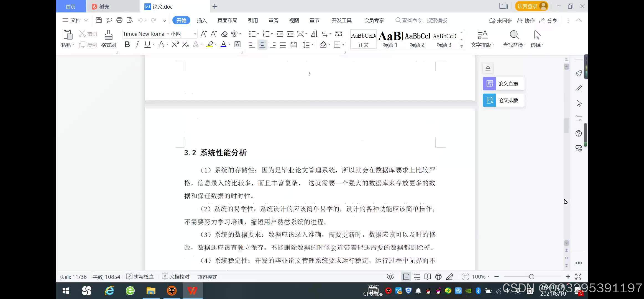Screen dimensions: 644x299
Task: Click the command search field
Action: tap(421, 20)
